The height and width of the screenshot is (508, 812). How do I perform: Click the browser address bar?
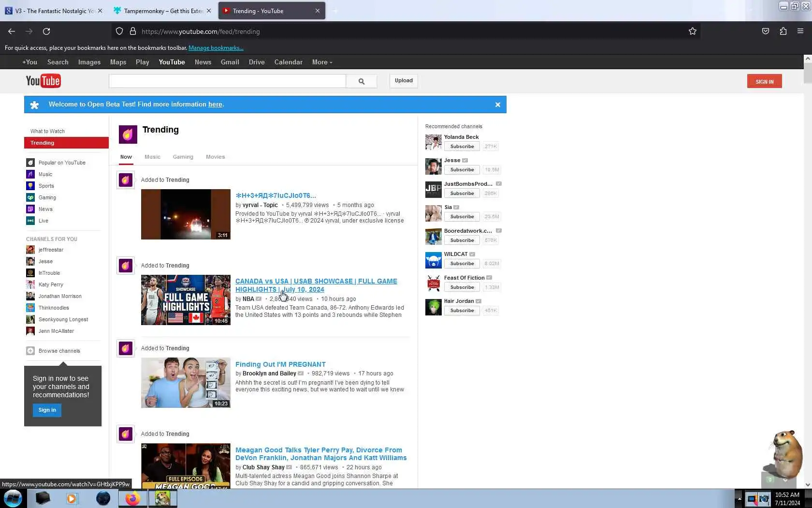405,31
